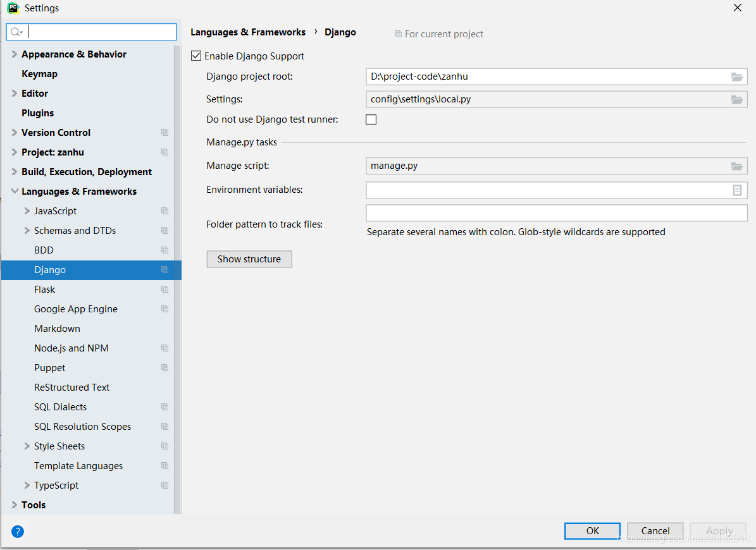The image size is (756, 550).
Task: Expand the Style Sheets node
Action: [27, 446]
